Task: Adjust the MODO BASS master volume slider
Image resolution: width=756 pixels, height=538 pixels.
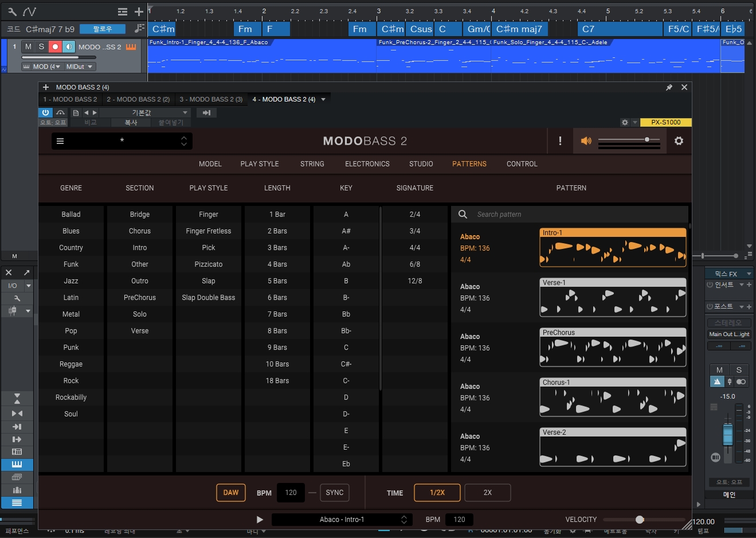Action: [x=647, y=139]
